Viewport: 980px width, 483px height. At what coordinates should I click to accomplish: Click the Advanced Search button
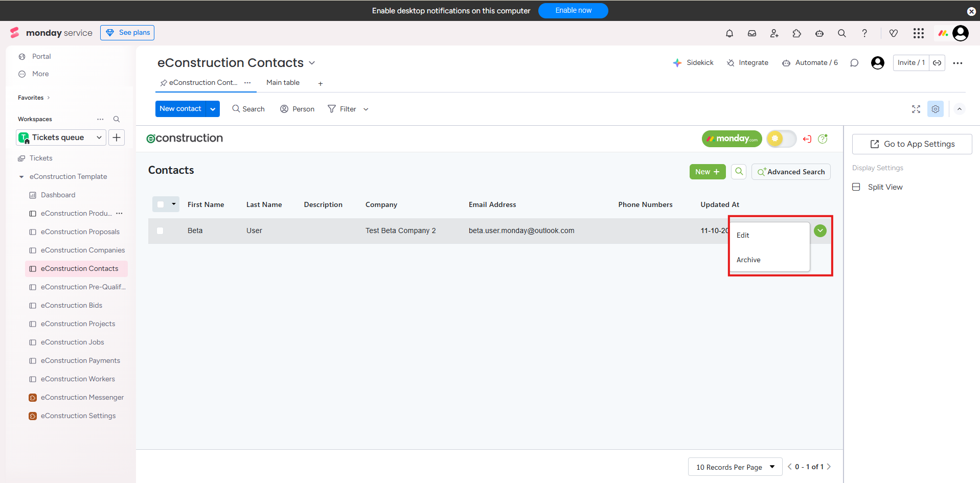[791, 172]
